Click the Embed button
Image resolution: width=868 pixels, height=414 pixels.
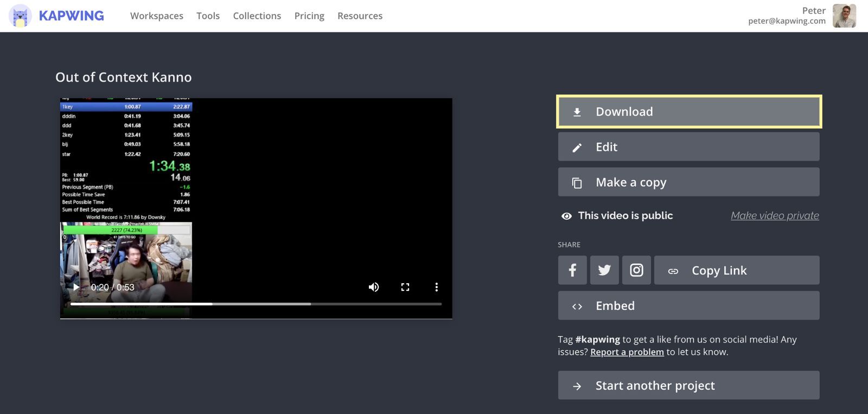click(x=688, y=305)
